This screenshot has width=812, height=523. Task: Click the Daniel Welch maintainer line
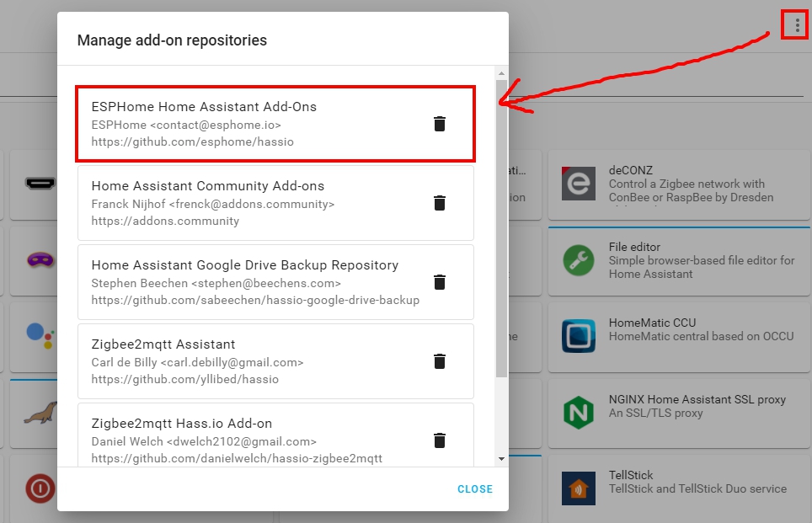pos(204,441)
